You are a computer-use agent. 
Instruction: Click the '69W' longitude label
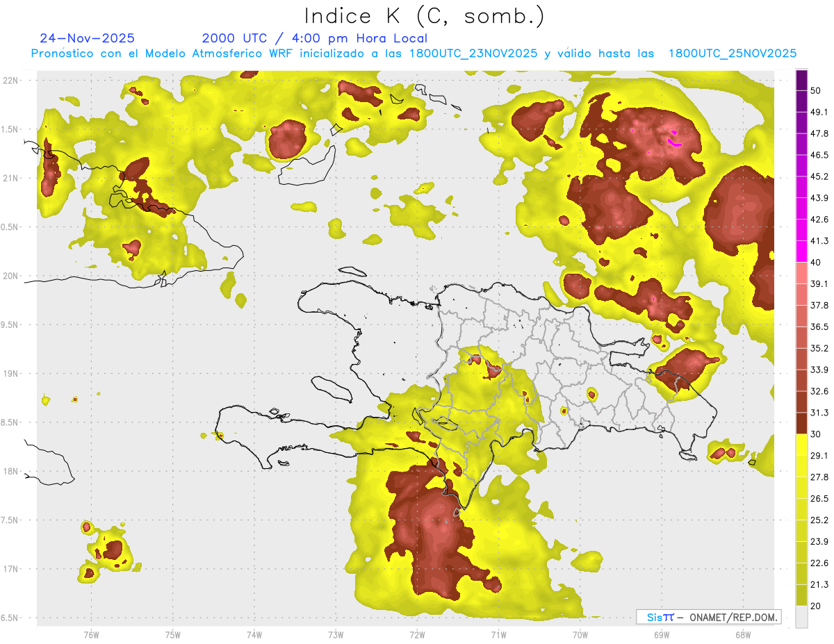pos(662,635)
